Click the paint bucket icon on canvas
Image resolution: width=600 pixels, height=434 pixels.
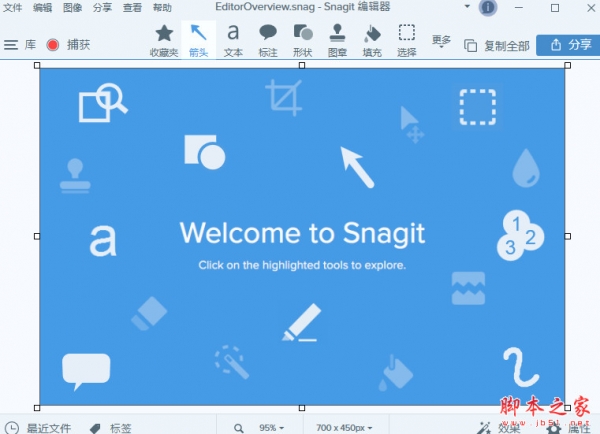coord(396,373)
